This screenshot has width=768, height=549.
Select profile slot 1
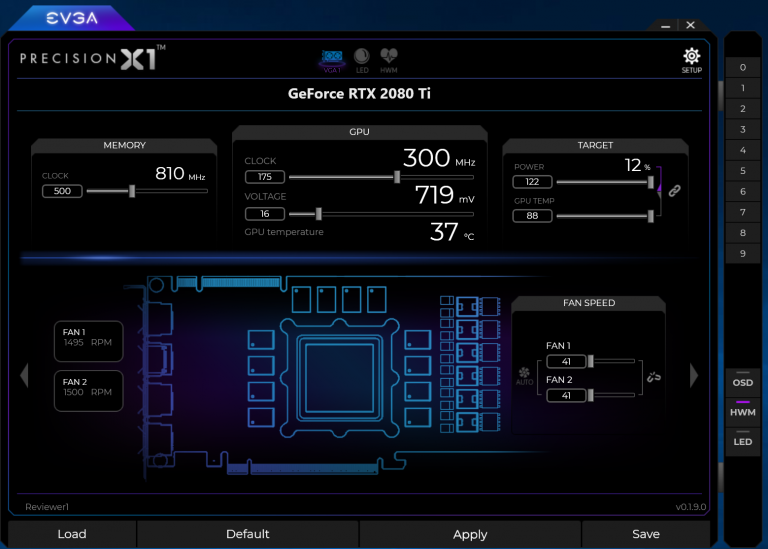tap(743, 88)
